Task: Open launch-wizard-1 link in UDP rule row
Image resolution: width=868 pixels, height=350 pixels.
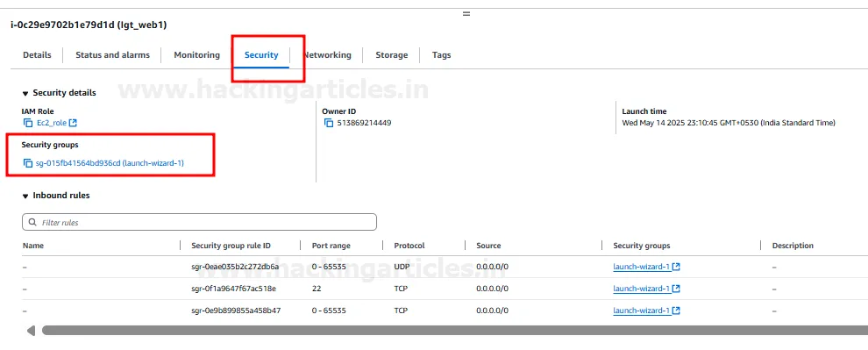Action: (x=642, y=267)
